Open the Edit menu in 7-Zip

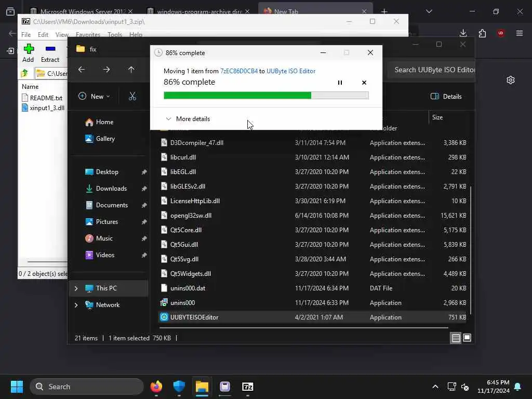pos(43,35)
